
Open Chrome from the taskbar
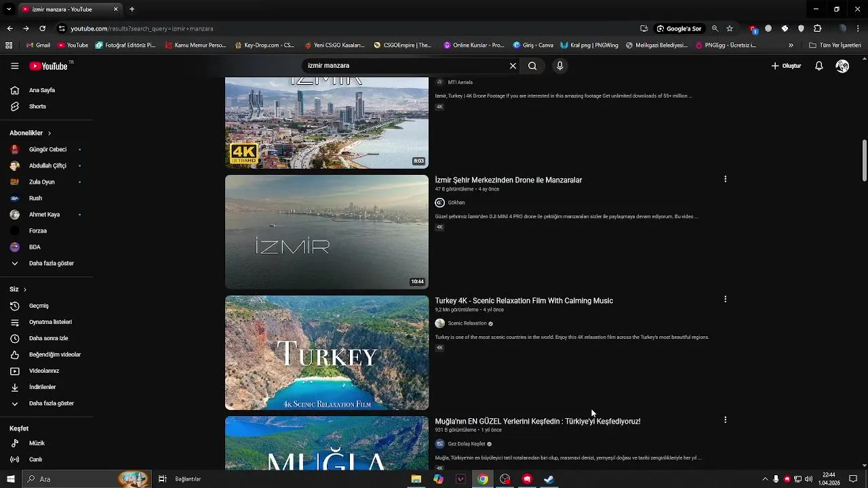pyautogui.click(x=483, y=479)
